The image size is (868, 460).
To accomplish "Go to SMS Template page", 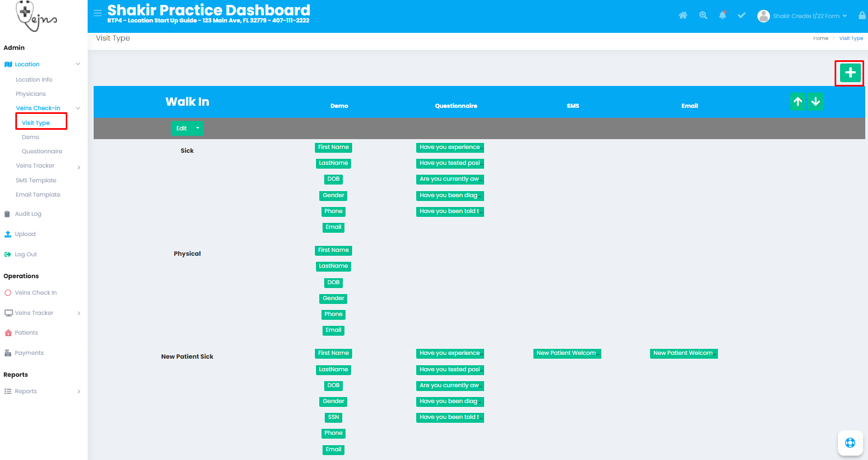I will 36,180.
